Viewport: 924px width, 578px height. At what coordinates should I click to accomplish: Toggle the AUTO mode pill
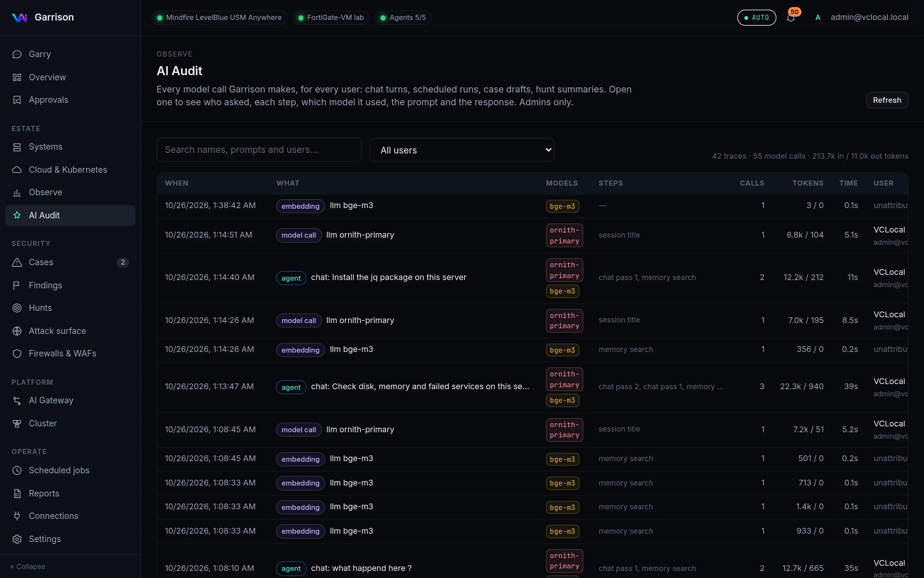pyautogui.click(x=757, y=18)
